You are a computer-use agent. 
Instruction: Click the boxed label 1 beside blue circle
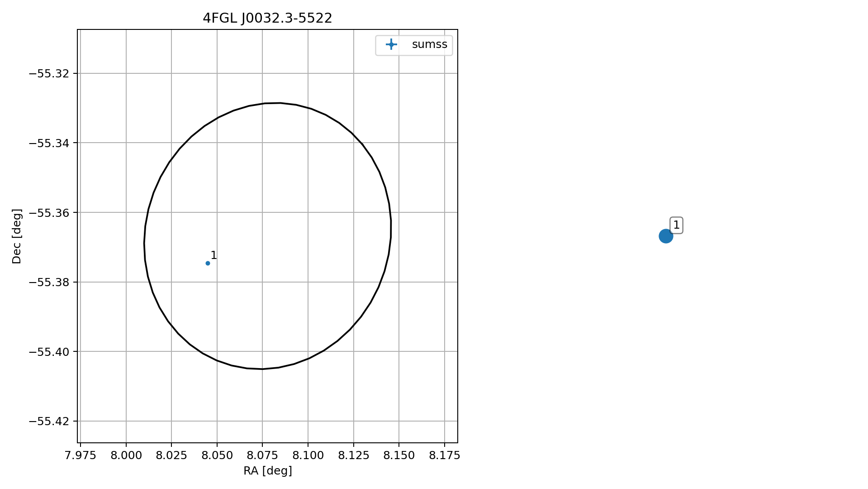(x=676, y=225)
